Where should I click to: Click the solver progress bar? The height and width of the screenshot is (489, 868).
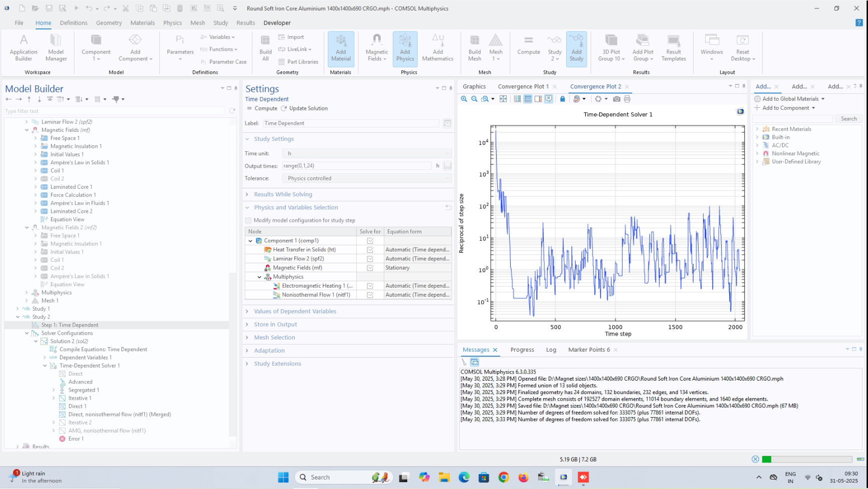click(x=807, y=459)
